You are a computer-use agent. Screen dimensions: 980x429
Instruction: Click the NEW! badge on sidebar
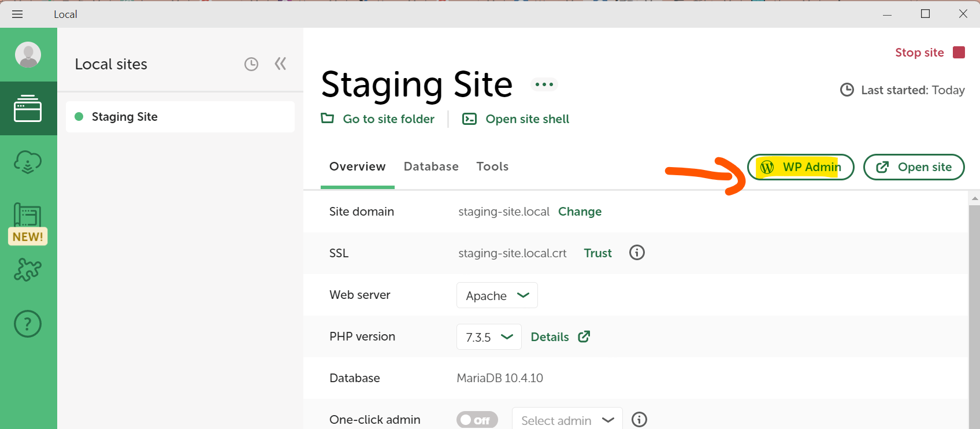click(x=28, y=237)
